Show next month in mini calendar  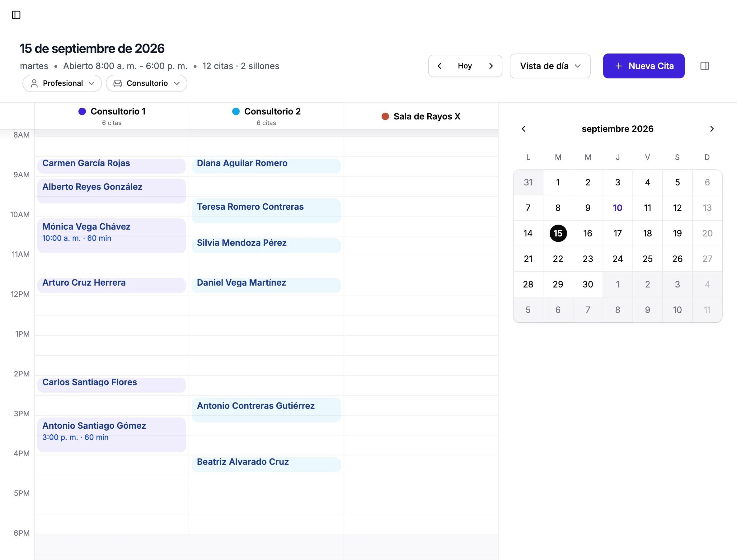coord(712,129)
